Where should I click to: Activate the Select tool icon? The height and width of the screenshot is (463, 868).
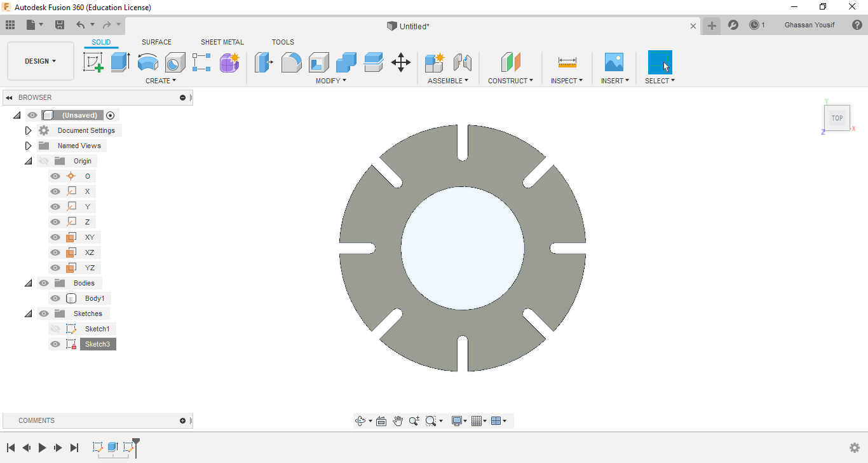660,62
